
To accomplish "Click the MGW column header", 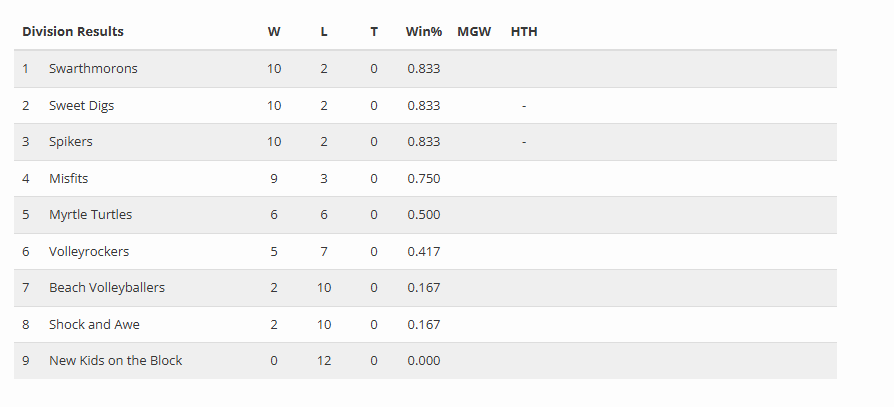I will click(x=474, y=31).
